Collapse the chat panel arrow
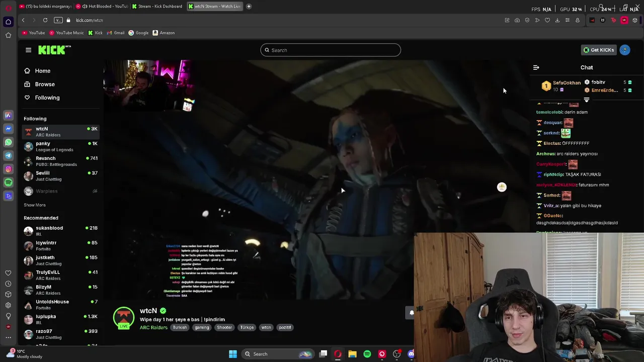Image resolution: width=644 pixels, height=362 pixels. click(536, 67)
